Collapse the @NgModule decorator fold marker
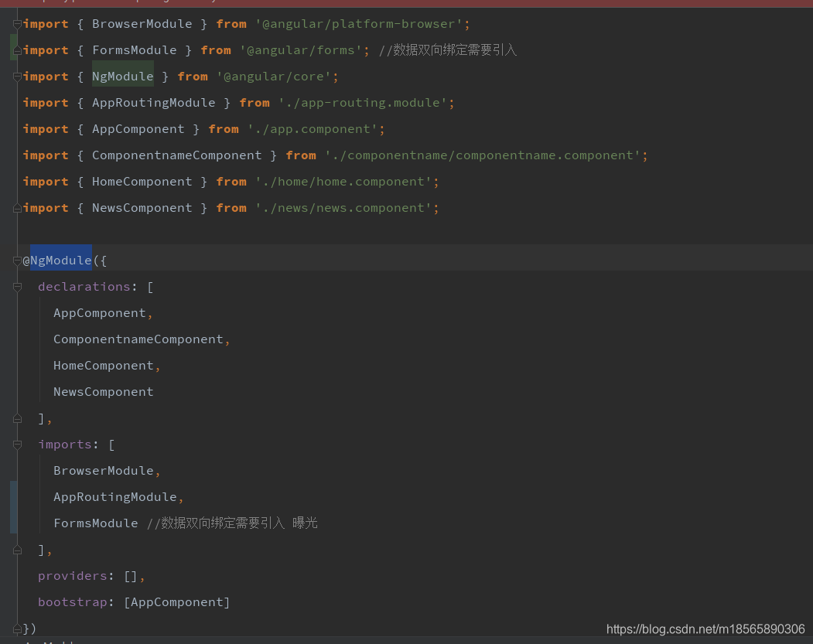Screen dimensions: 813x644 [x=17, y=261]
